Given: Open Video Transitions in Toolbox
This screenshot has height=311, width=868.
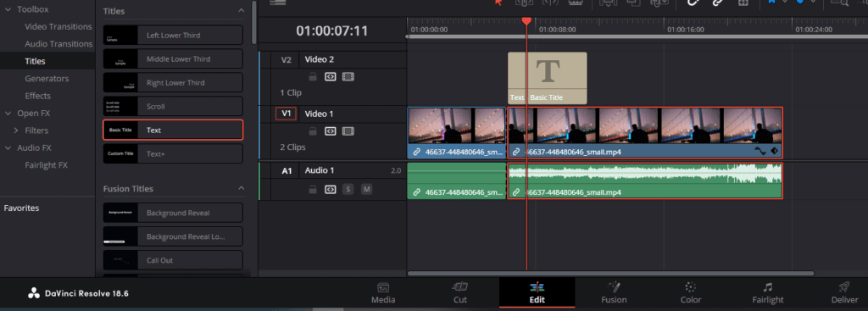Looking at the screenshot, I should (58, 26).
